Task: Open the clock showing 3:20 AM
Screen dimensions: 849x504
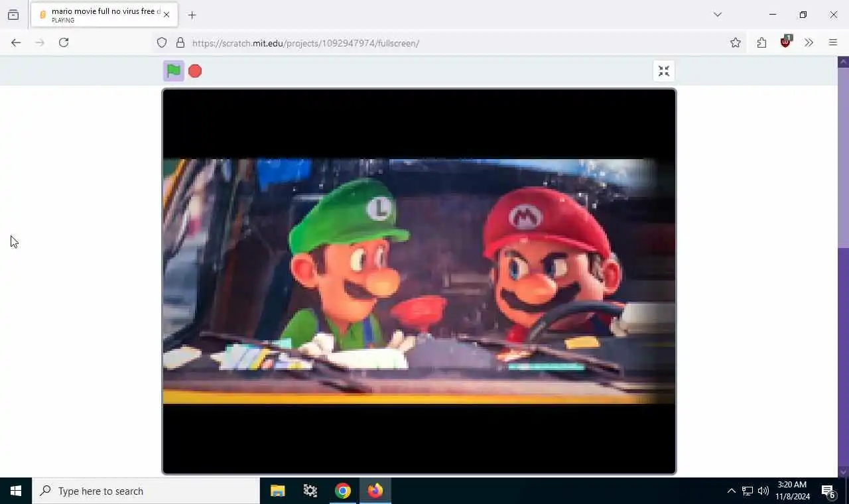Action: coord(793,491)
